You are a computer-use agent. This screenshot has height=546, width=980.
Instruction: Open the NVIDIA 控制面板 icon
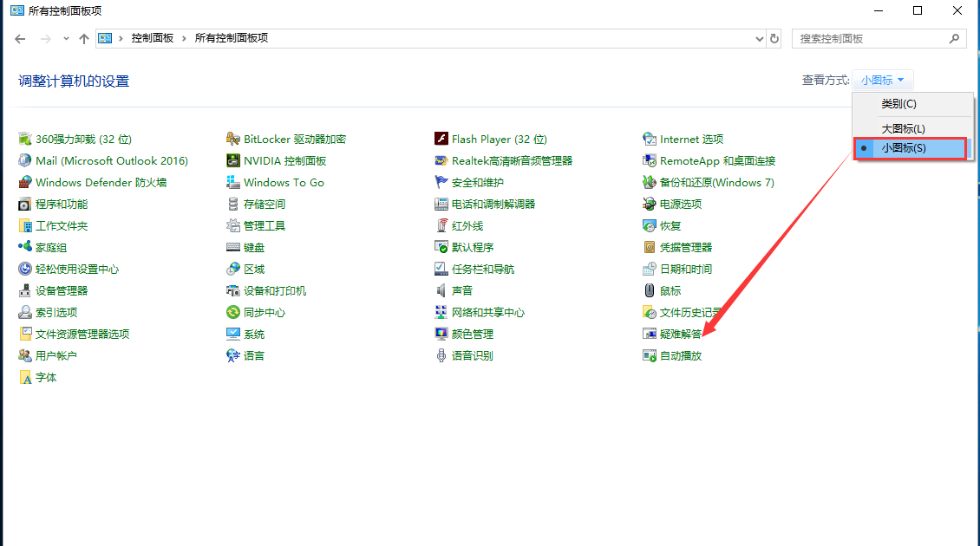point(233,160)
